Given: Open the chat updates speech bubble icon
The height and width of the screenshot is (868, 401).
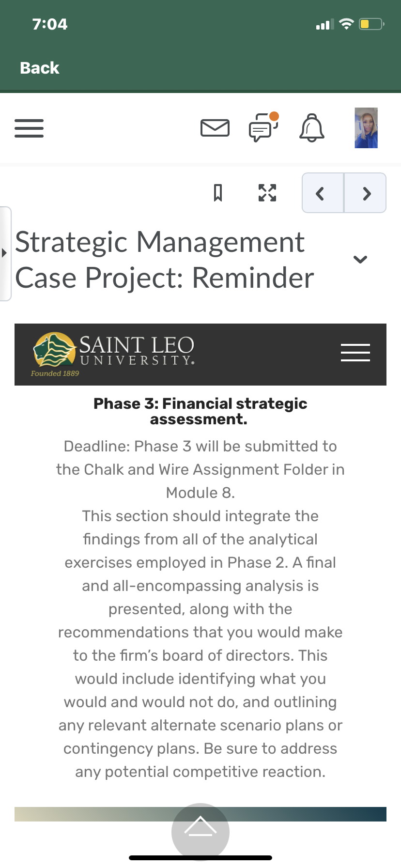Looking at the screenshot, I should [x=264, y=127].
